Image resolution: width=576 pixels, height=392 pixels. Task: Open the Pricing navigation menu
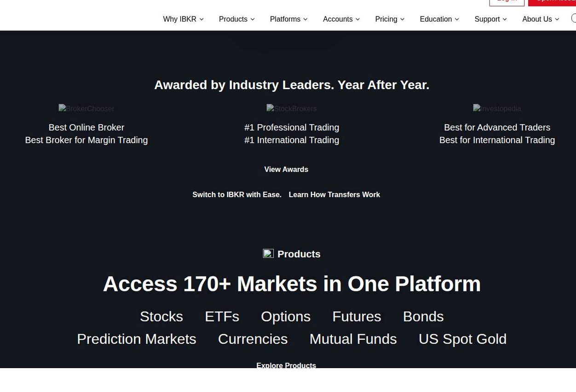(x=390, y=19)
